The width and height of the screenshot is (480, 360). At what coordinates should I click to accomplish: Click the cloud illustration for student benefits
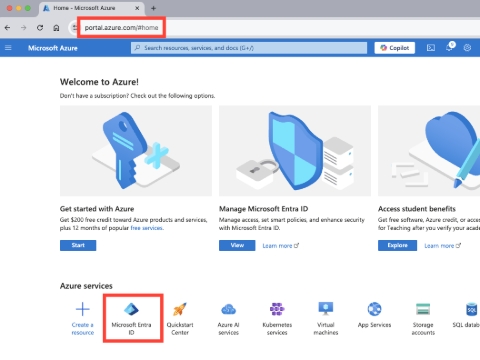(x=429, y=151)
